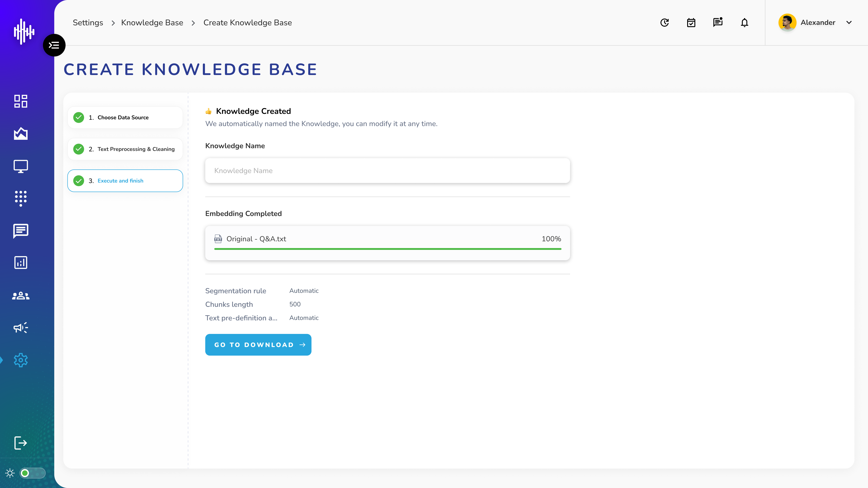Click the 'We automatically named the Knowledge' description
This screenshot has width=868, height=488.
click(x=321, y=124)
